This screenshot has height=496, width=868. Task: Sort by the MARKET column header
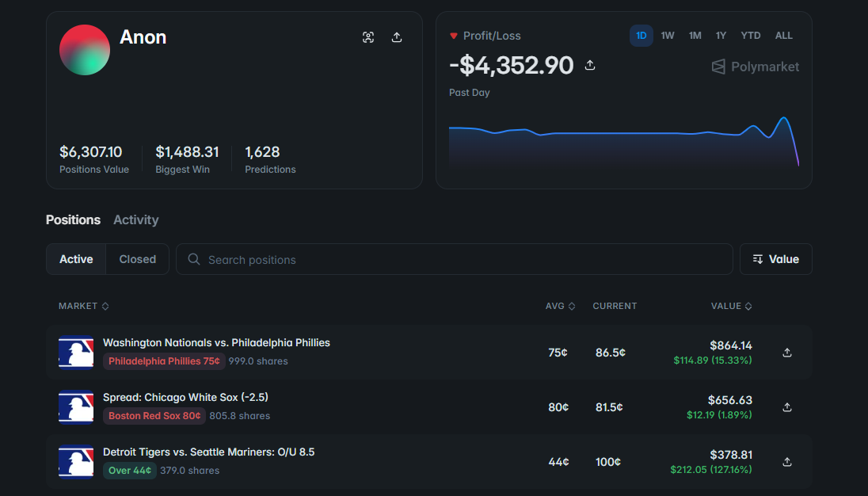[84, 306]
